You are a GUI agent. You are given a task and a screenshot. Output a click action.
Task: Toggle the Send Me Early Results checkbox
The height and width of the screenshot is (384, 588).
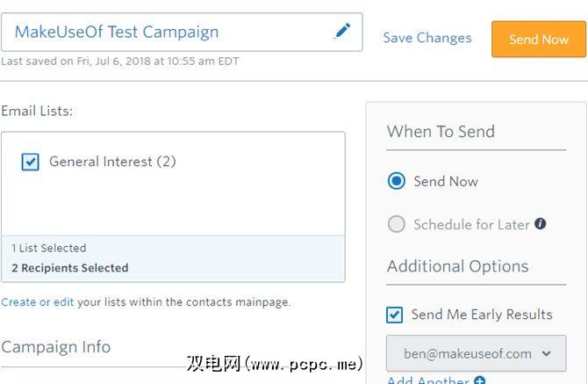click(395, 315)
